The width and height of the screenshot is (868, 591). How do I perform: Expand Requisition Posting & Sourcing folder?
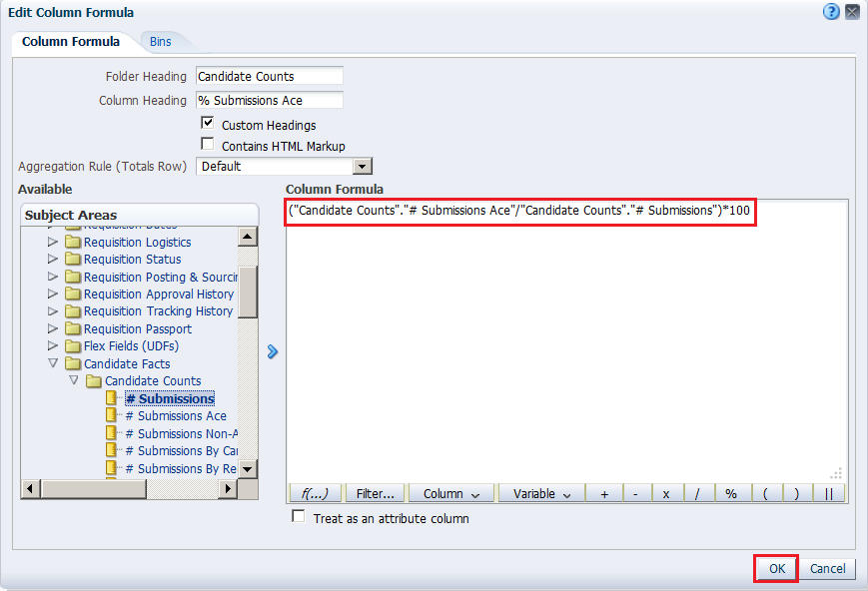pyautogui.click(x=53, y=277)
